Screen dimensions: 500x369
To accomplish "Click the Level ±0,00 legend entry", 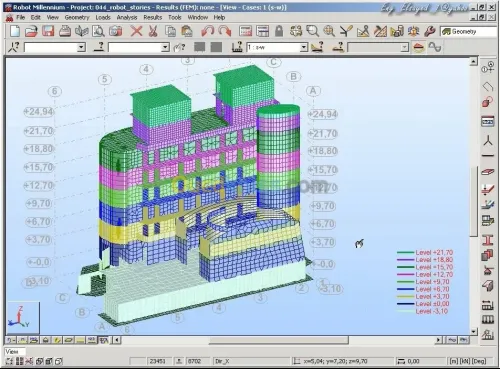I will coord(423,304).
